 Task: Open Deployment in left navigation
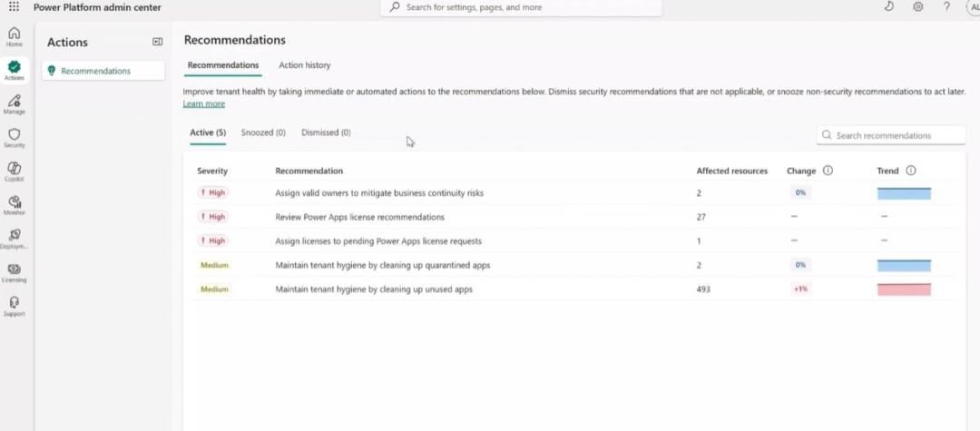coord(14,240)
